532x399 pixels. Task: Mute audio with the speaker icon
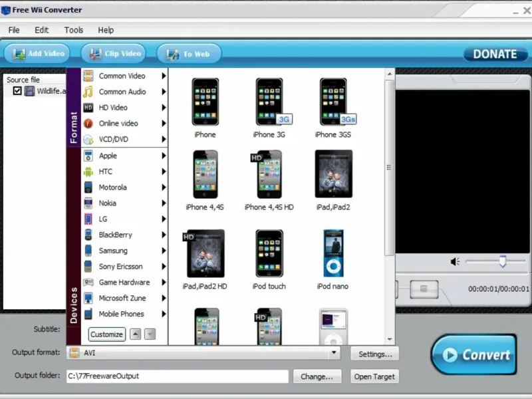point(455,261)
